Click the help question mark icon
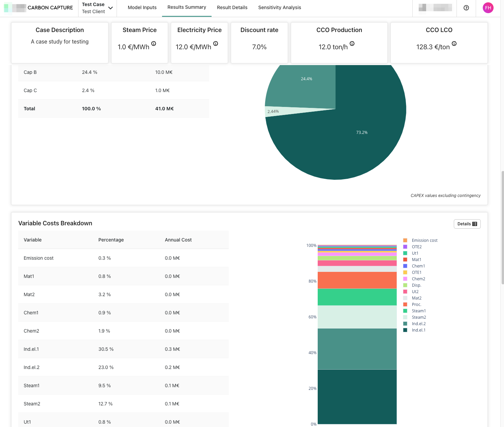The height and width of the screenshot is (427, 504). click(x=466, y=8)
